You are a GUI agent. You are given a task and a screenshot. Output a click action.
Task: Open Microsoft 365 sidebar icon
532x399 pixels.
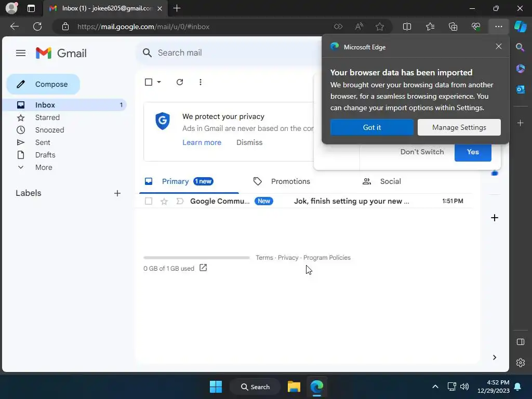pyautogui.click(x=521, y=69)
